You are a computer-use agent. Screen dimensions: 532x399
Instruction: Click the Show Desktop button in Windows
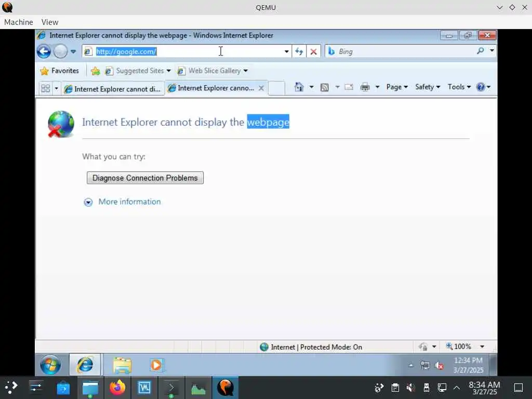(495, 365)
